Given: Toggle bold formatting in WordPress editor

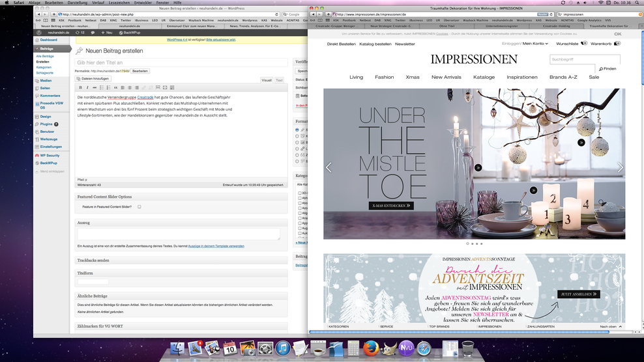Looking at the screenshot, I should (x=81, y=87).
